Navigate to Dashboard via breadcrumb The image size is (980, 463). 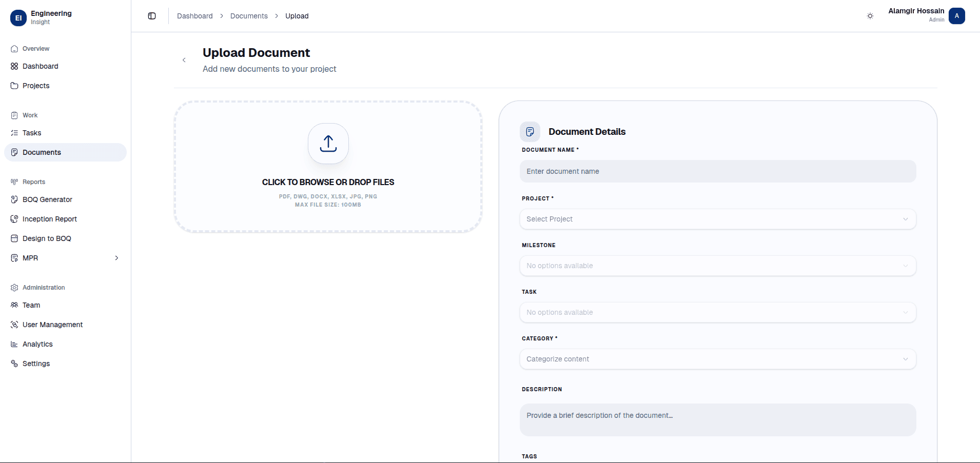(x=195, y=16)
